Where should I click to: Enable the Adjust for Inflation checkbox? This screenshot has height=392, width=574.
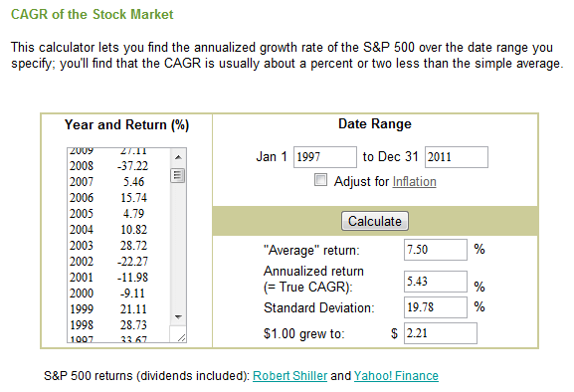pos(320,180)
